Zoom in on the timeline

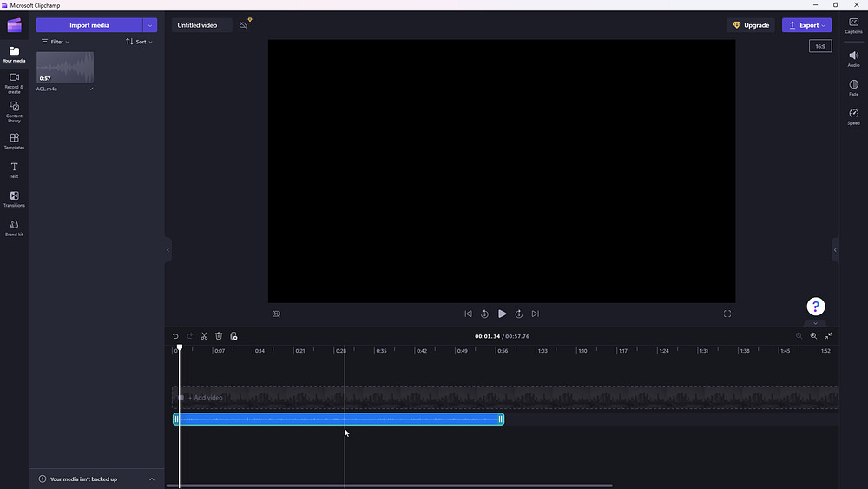coord(813,336)
